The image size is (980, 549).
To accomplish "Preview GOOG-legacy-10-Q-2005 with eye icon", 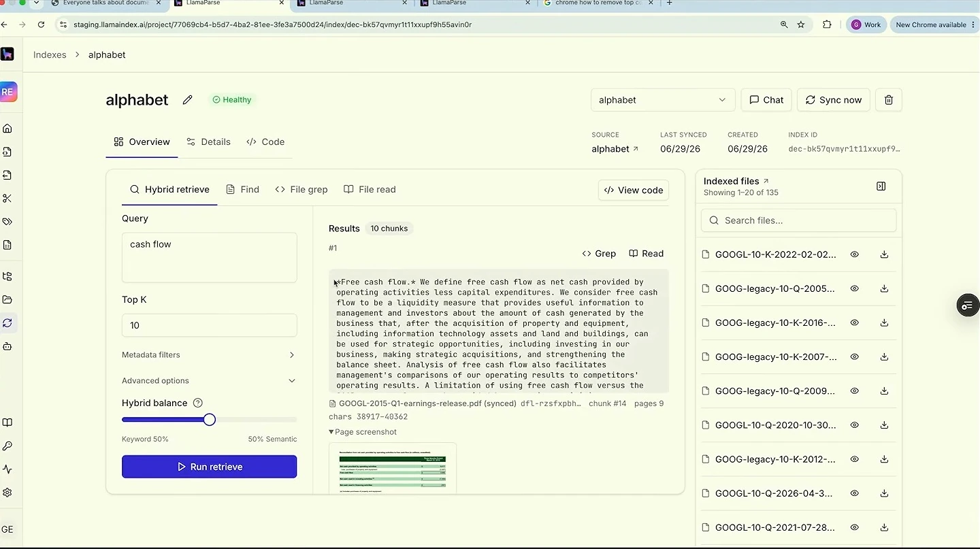I will 854,288.
